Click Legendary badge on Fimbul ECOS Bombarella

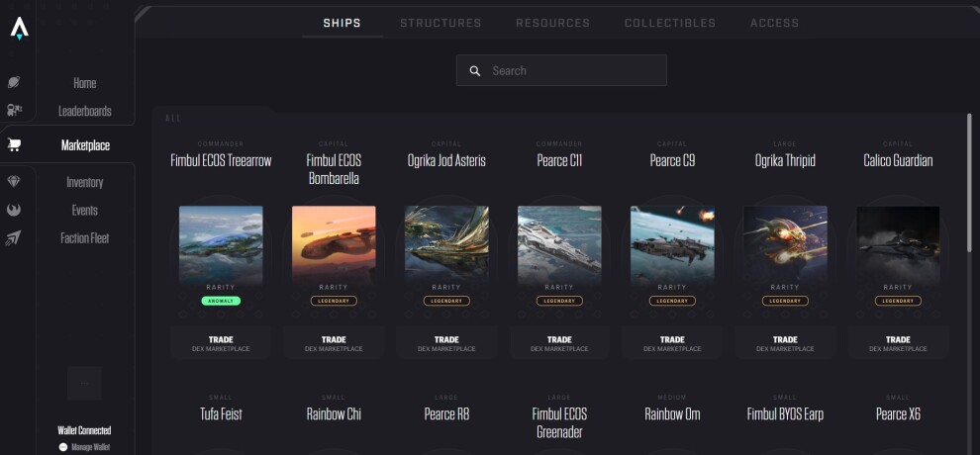(x=334, y=301)
